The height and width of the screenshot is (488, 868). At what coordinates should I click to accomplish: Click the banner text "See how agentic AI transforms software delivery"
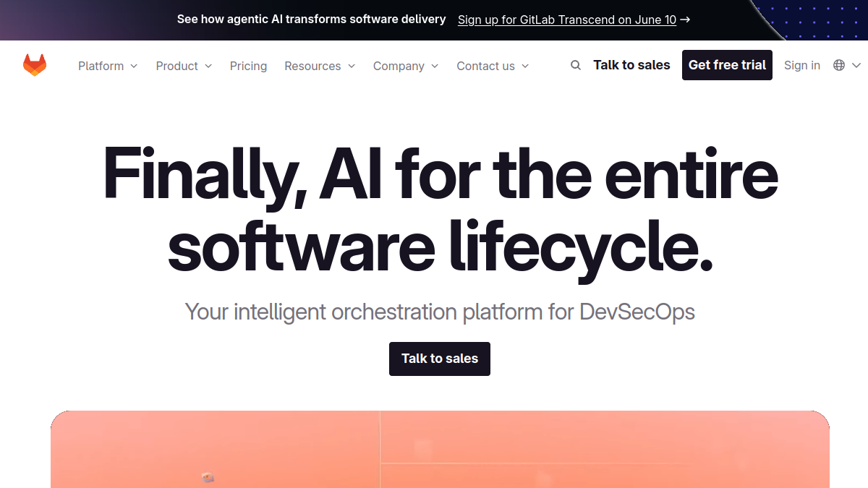tap(311, 20)
